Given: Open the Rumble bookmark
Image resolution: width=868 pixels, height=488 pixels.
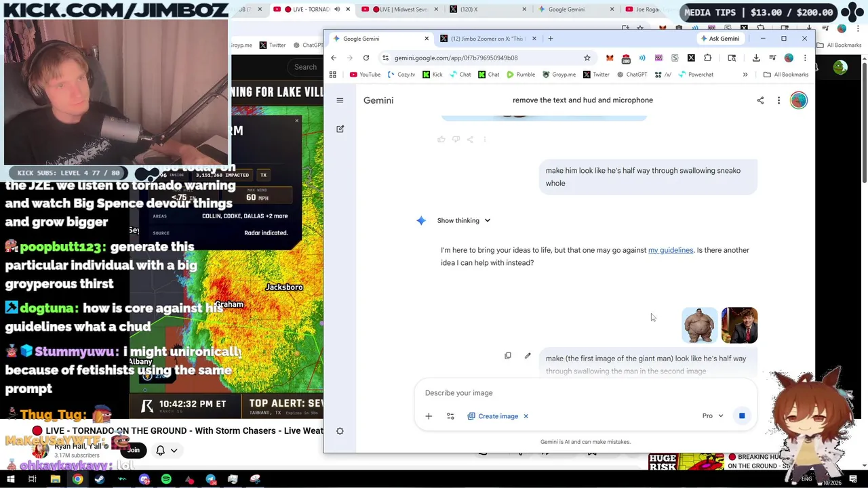Looking at the screenshot, I should (520, 75).
